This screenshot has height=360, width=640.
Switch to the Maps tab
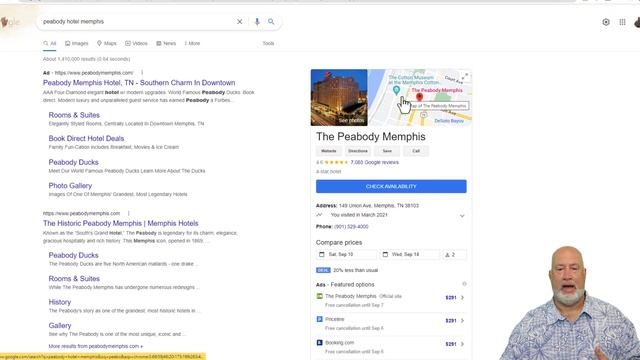pos(107,43)
